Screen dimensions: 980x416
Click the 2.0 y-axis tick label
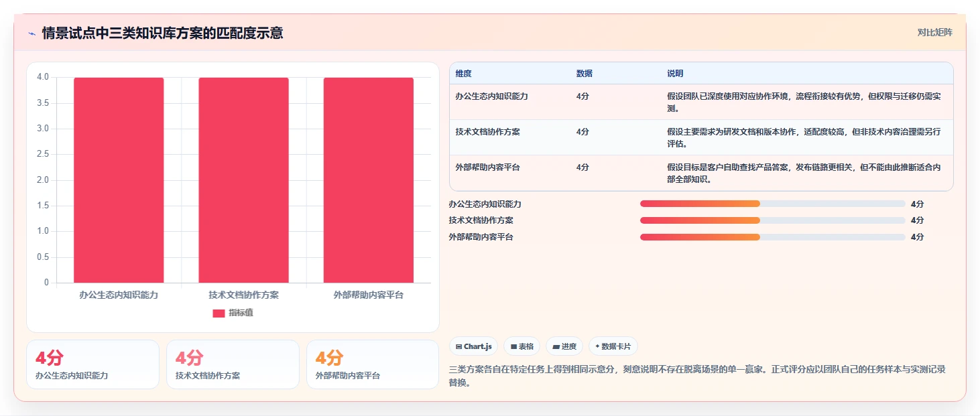[x=43, y=180]
